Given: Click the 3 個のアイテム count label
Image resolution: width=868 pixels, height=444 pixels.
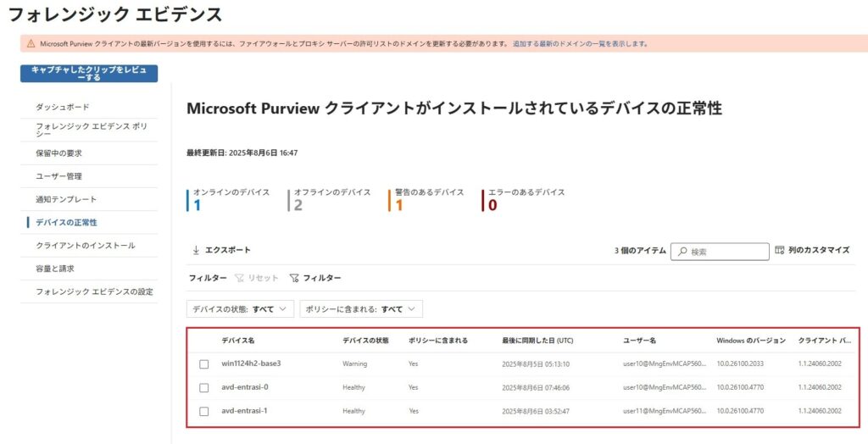Looking at the screenshot, I should 640,251.
